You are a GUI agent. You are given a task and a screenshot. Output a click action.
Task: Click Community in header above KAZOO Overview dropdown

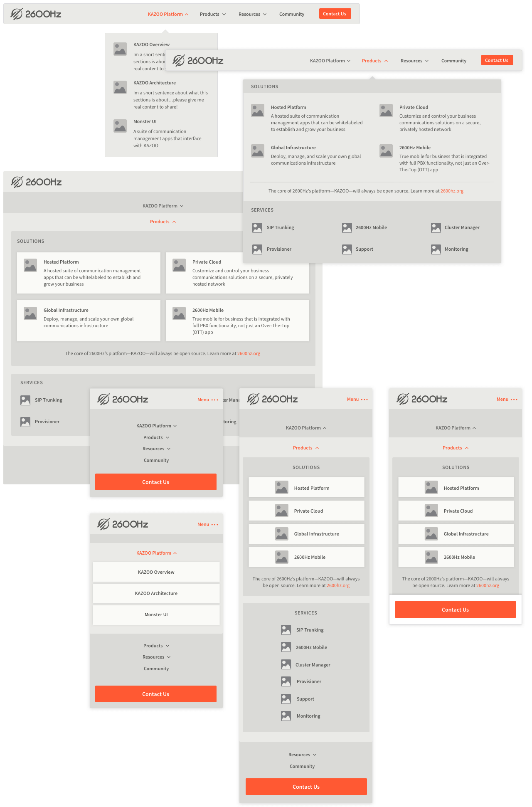point(292,14)
